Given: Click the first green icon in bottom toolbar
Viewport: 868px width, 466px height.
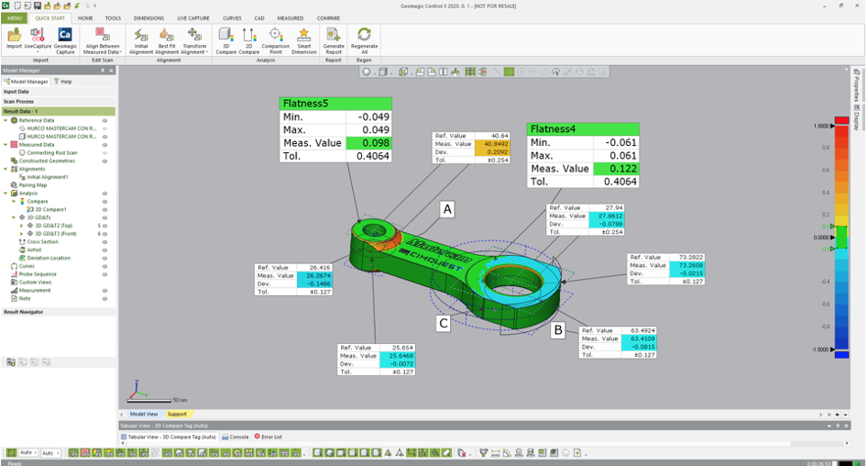Looking at the screenshot, I should click(x=11, y=453).
